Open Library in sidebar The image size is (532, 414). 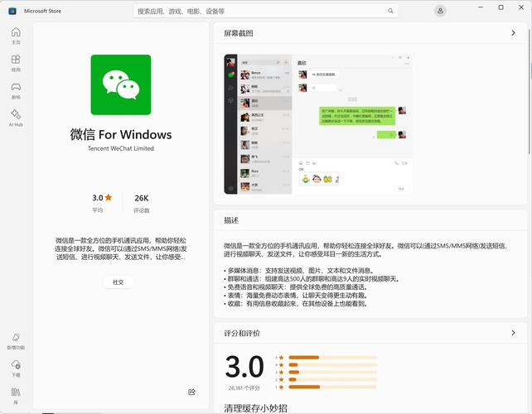coord(16,396)
